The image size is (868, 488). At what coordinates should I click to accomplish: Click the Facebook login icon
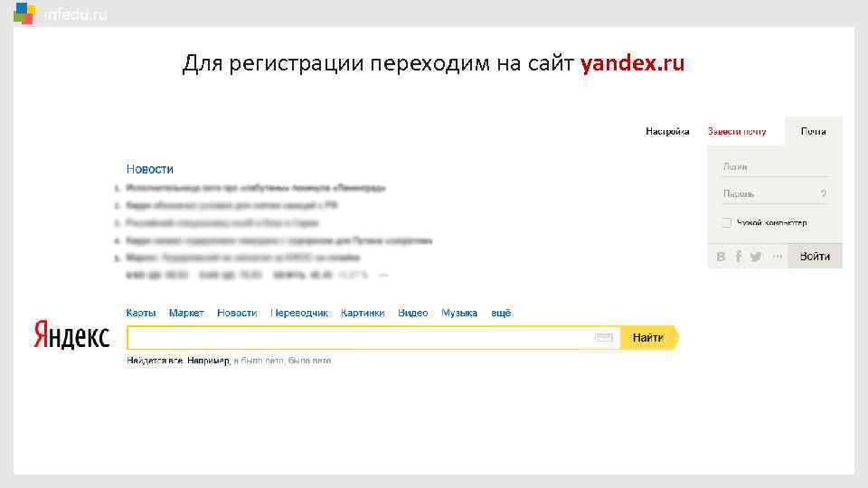click(739, 257)
